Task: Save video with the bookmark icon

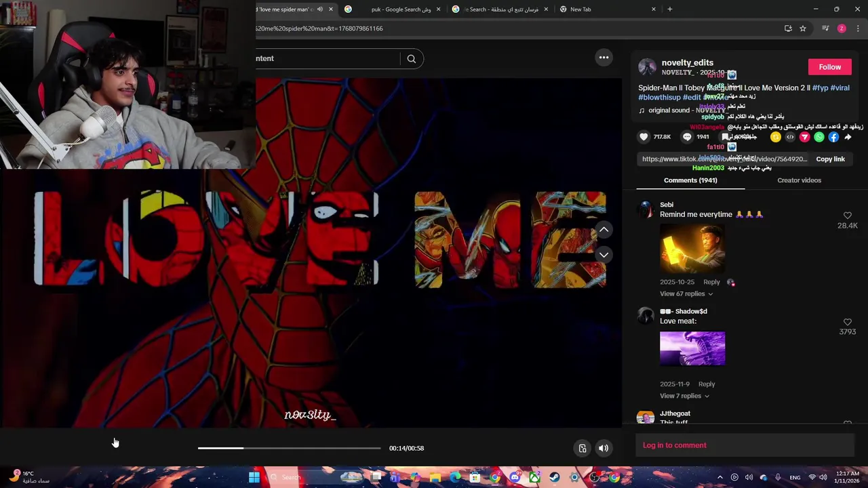Action: pos(725,137)
